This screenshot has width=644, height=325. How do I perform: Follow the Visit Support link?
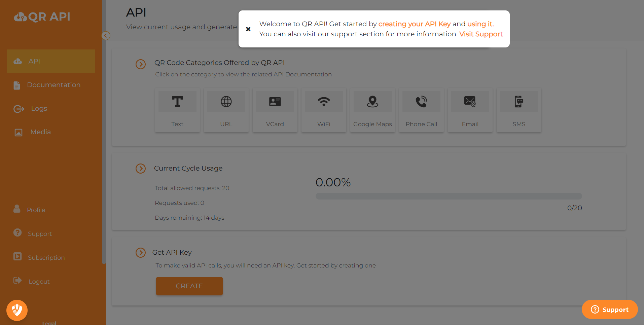481,34
